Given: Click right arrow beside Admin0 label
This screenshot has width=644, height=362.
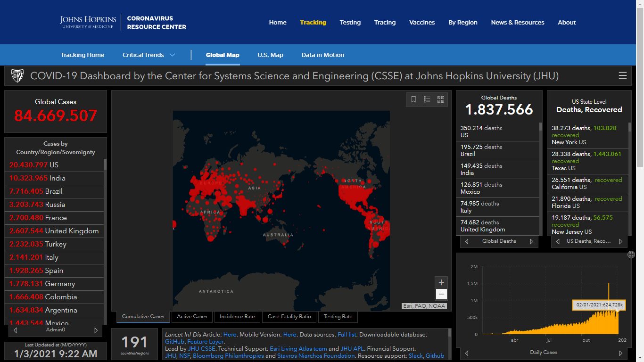Looking at the screenshot, I should coord(96,330).
